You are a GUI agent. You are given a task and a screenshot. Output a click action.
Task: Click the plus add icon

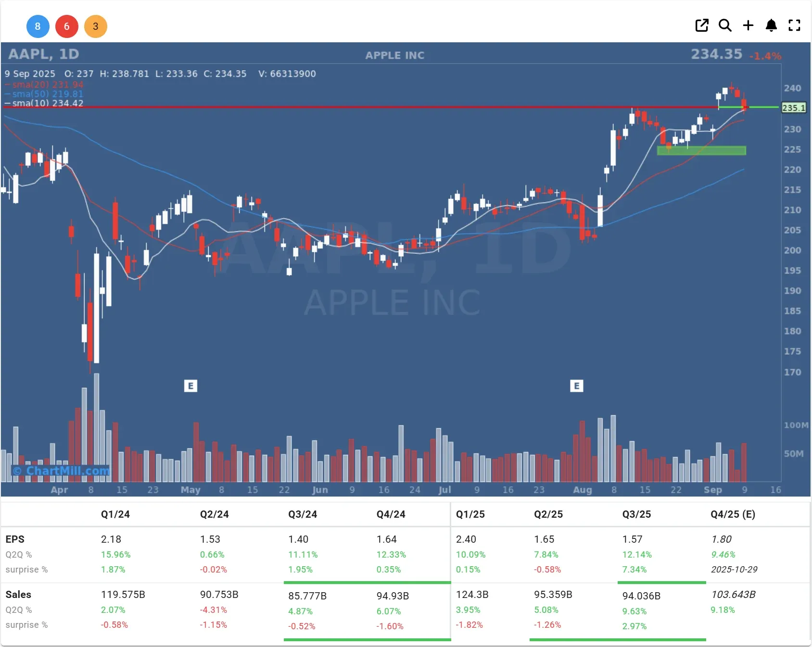click(x=748, y=25)
